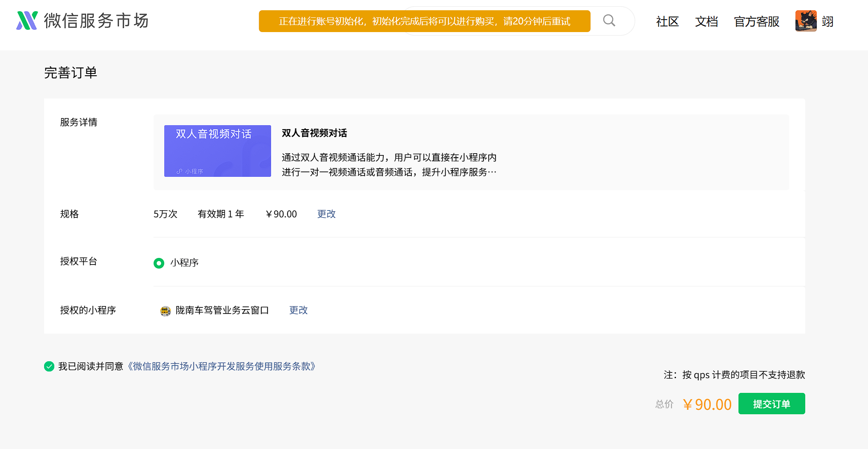Open the 微信服务市场小程序开发服务使用服务条款 link
The width and height of the screenshot is (868, 449).
tap(222, 366)
